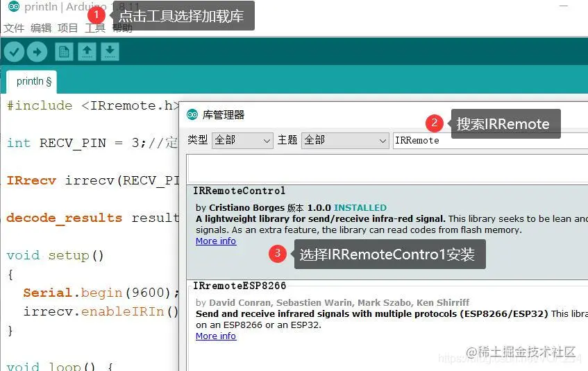588x371 pixels.
Task: Click the David Conran authors line
Action: (x=333, y=302)
